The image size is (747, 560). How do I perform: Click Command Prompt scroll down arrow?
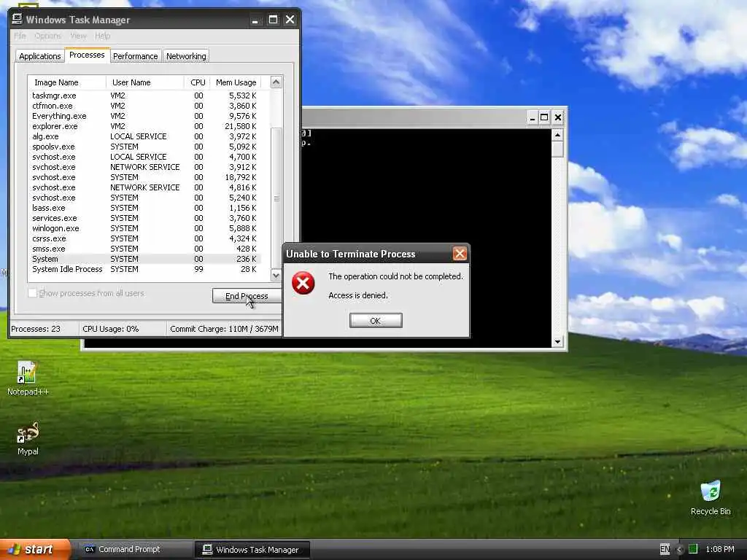tap(557, 341)
